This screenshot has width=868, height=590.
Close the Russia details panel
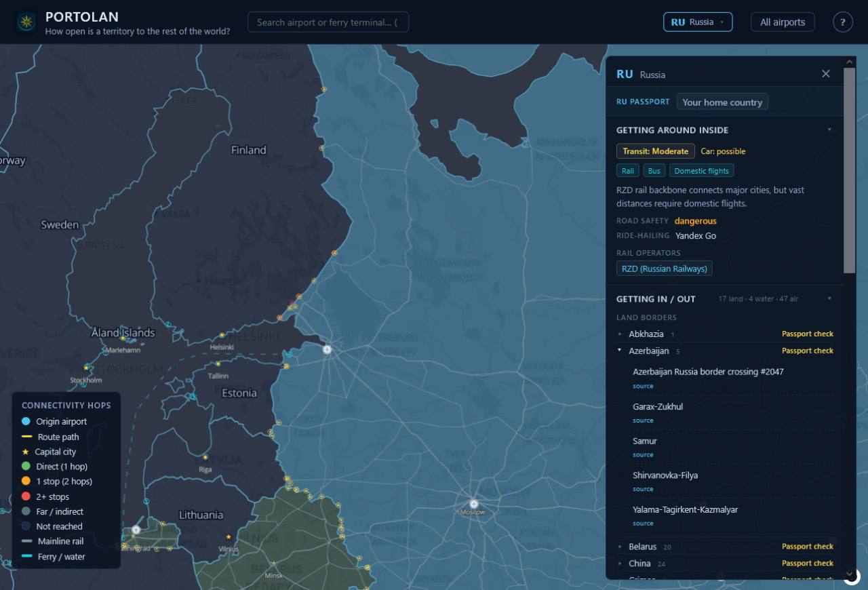pyautogui.click(x=825, y=74)
